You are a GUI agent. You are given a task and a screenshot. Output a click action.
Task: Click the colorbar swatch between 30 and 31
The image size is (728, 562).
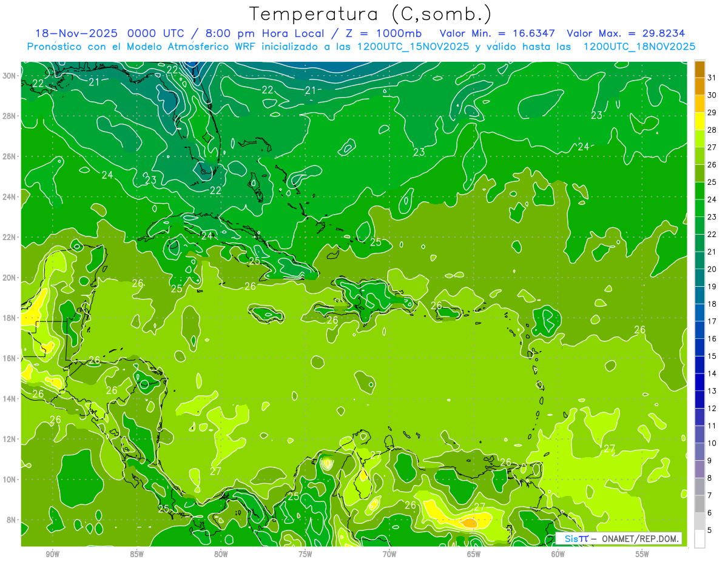click(699, 86)
